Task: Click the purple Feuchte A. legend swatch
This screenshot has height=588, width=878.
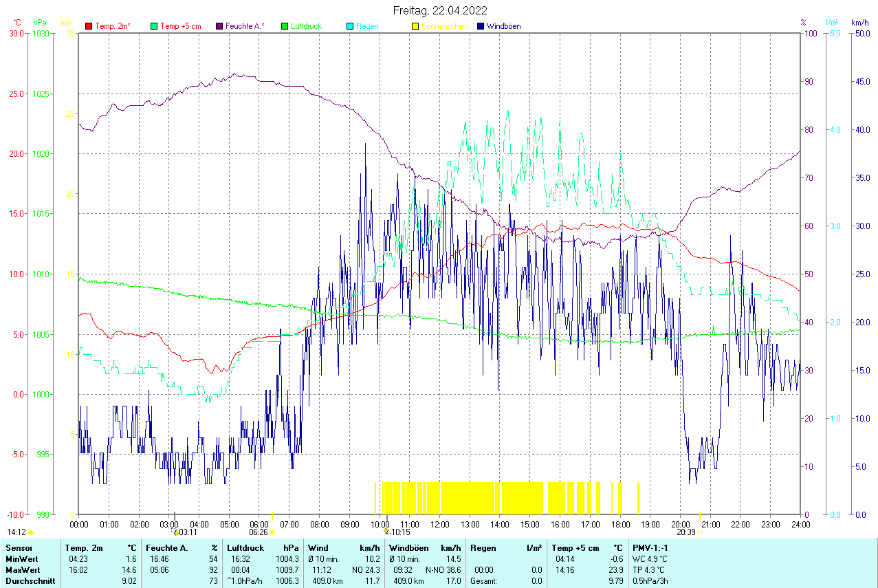Action: 219,26
